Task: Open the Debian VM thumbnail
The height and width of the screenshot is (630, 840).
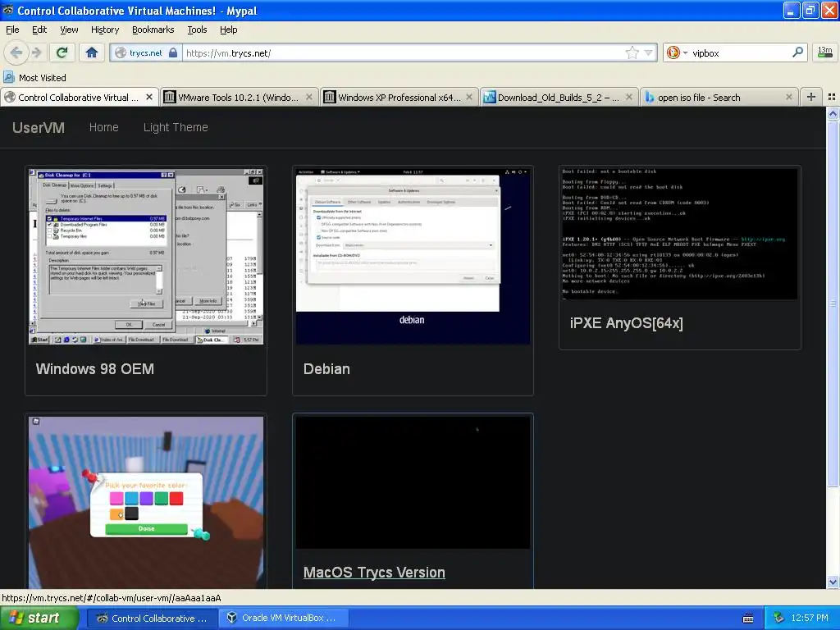Action: (x=413, y=257)
